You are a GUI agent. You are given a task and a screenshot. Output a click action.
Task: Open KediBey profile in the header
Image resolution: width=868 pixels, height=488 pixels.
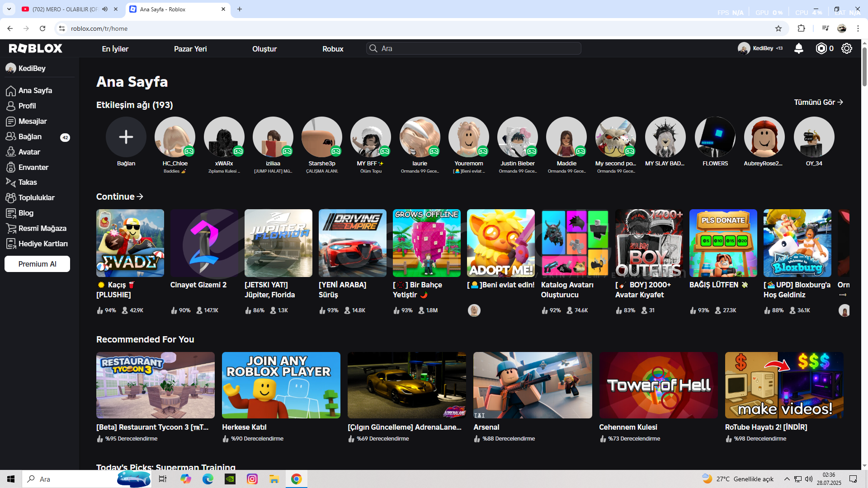point(760,48)
